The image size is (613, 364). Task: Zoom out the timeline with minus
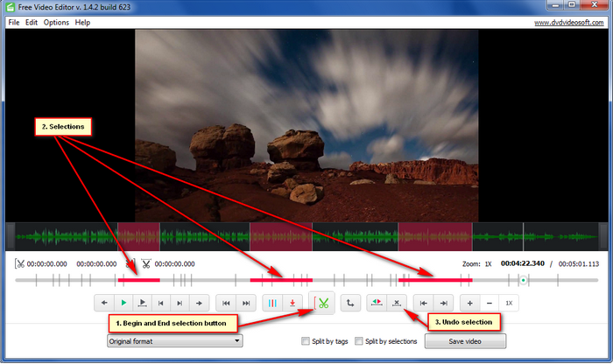489,303
